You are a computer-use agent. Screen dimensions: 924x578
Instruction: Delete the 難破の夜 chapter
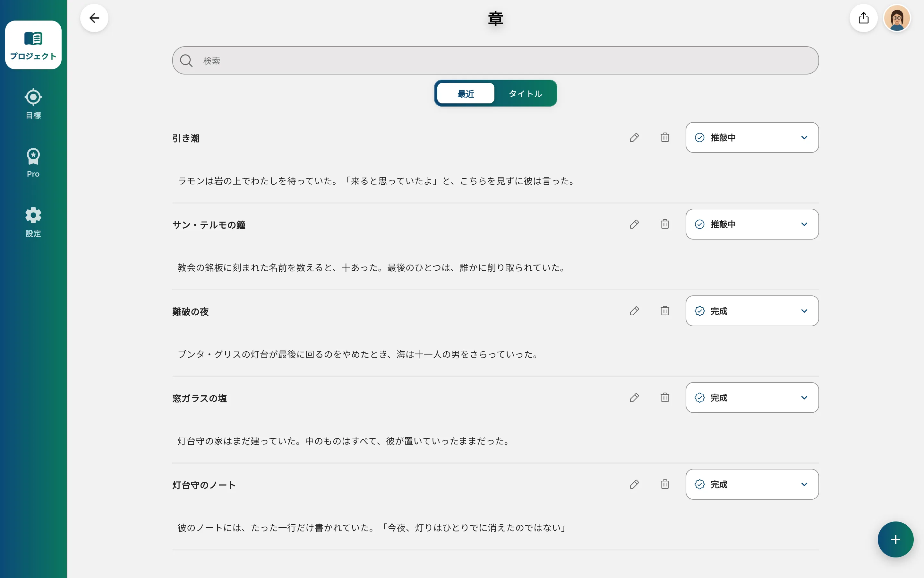tap(665, 311)
